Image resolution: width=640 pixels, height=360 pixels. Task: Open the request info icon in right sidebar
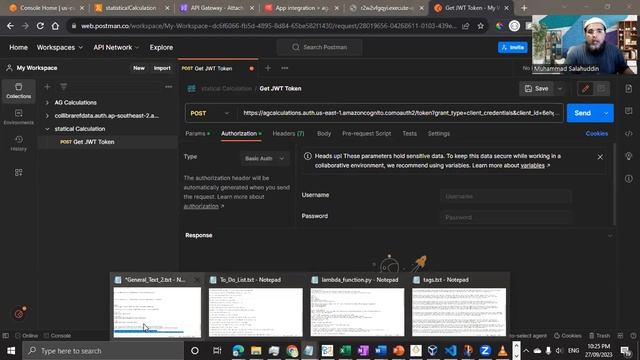coord(629,178)
